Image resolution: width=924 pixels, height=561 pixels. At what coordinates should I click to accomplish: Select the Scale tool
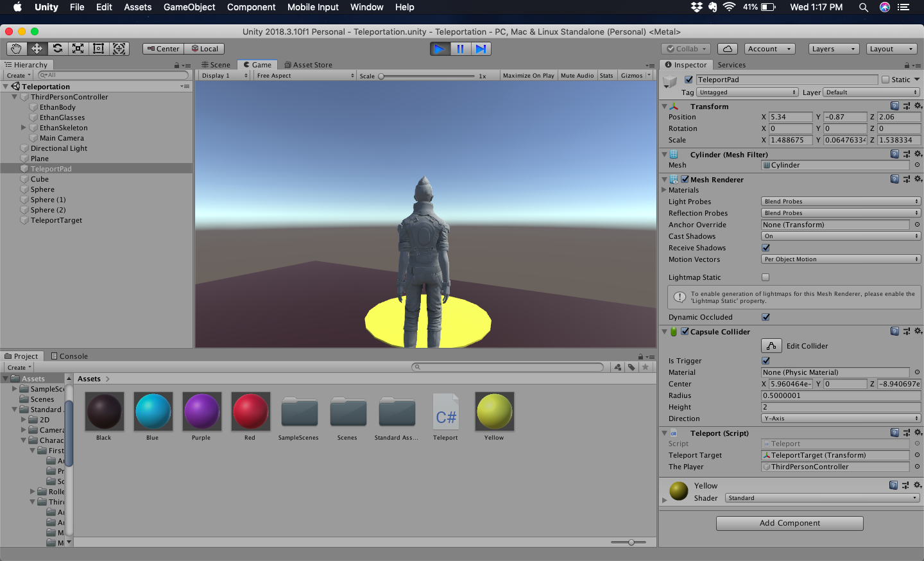click(78, 49)
